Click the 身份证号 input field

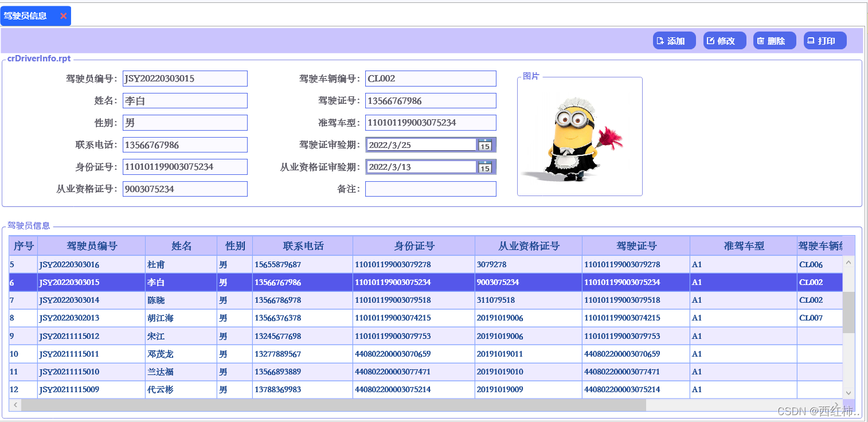pyautogui.click(x=185, y=167)
